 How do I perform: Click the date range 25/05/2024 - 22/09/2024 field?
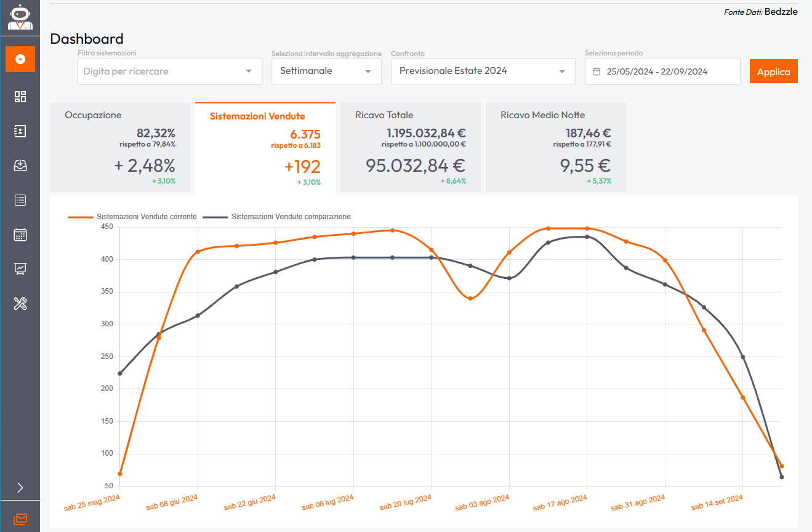(662, 71)
